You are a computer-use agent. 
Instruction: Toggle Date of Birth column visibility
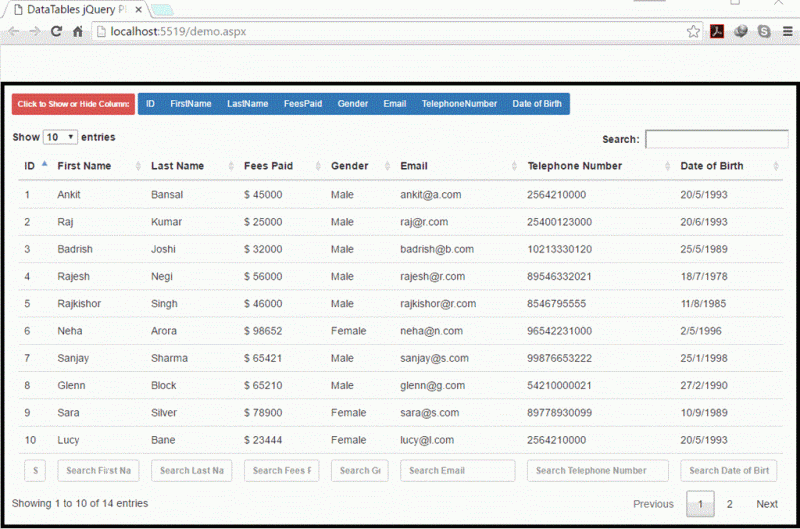pyautogui.click(x=537, y=104)
